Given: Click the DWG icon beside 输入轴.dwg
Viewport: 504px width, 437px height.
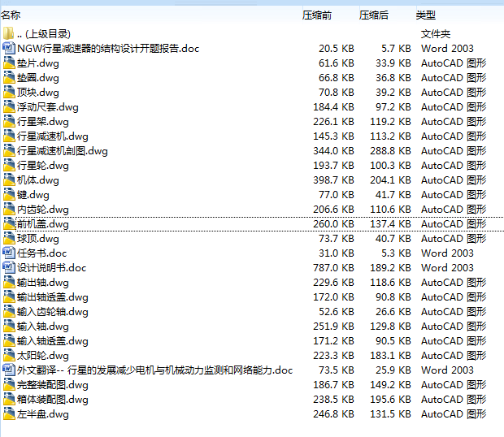Looking at the screenshot, I should 9,326.
